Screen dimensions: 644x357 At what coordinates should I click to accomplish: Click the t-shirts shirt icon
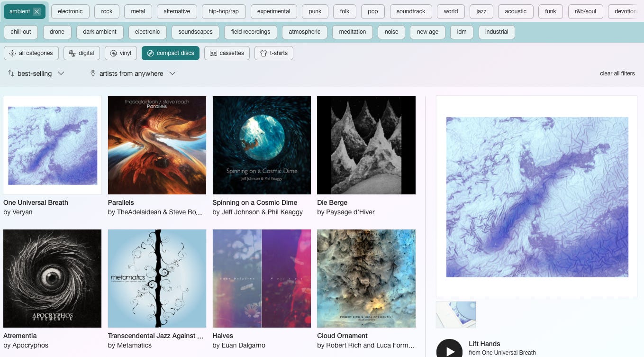pyautogui.click(x=263, y=53)
